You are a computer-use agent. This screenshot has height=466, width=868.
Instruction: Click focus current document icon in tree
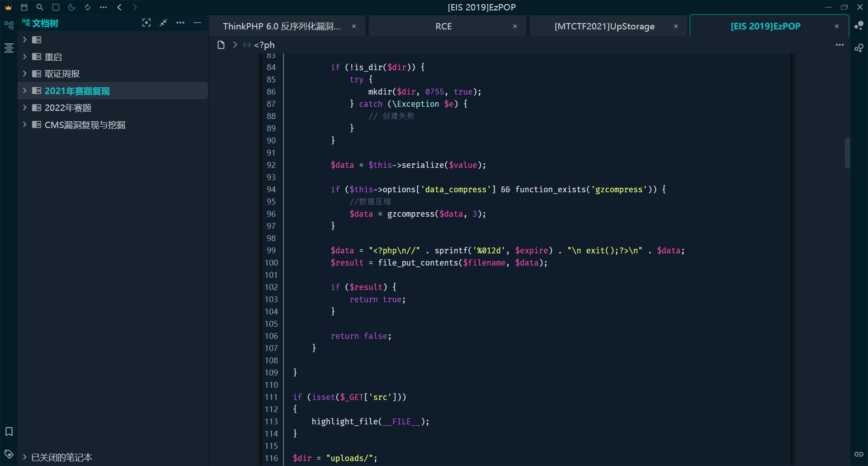point(146,23)
